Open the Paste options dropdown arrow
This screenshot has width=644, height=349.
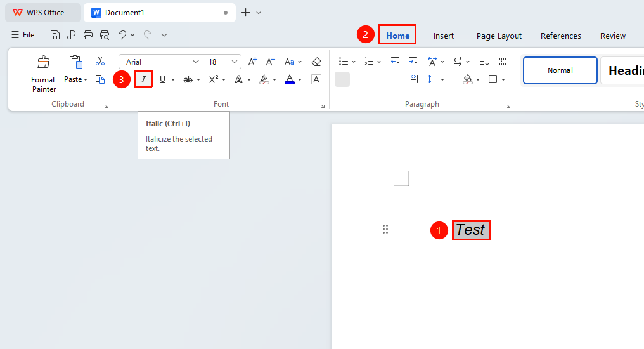(86, 80)
